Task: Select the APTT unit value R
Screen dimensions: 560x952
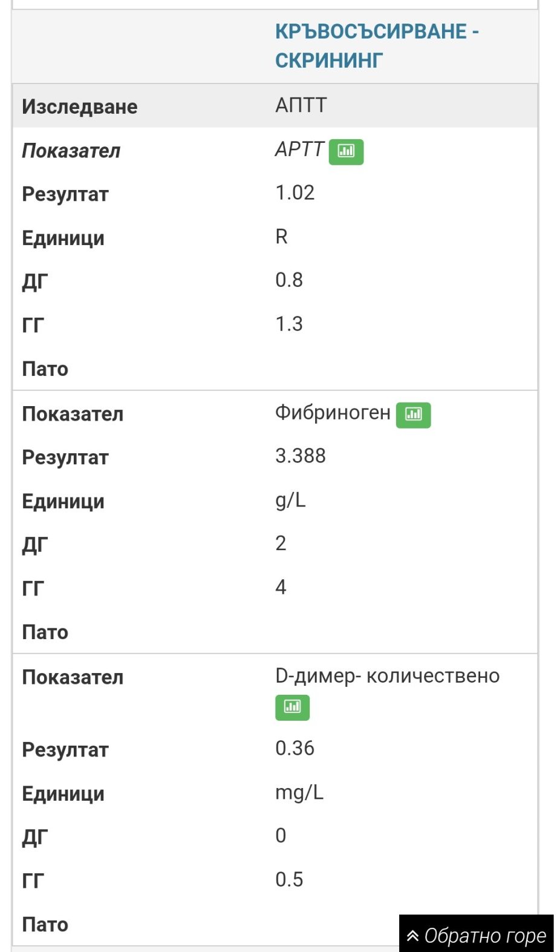Action: point(281,237)
